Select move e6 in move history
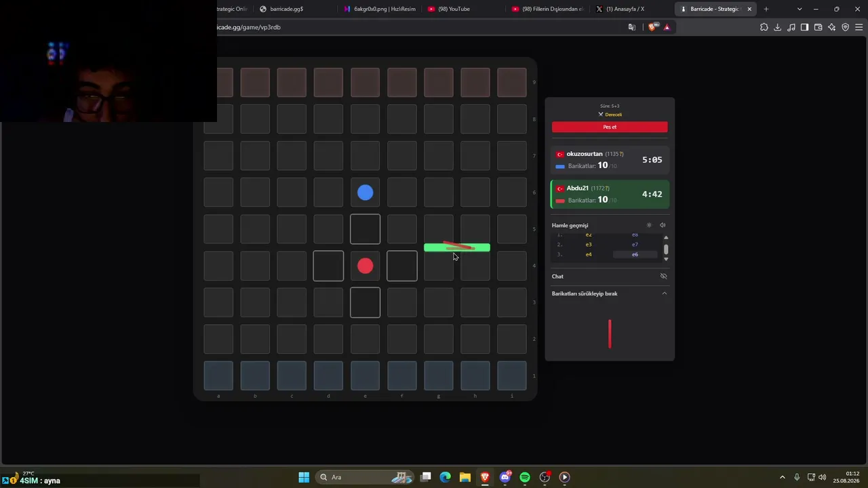This screenshot has height=488, width=868. click(x=635, y=254)
